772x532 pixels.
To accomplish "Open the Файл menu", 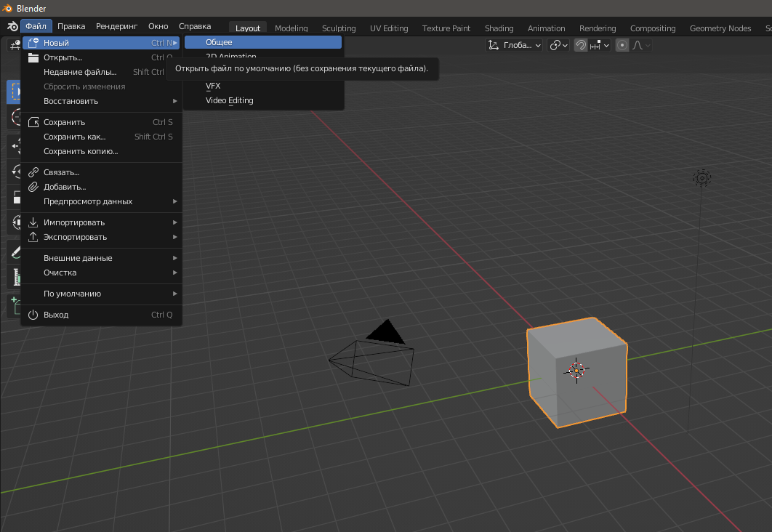I will [36, 26].
